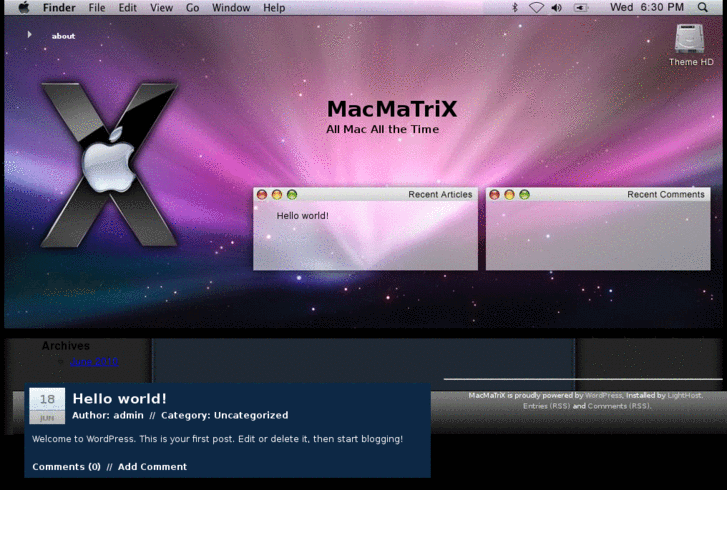
Task: Open Hello world! in Recent Articles
Action: (302, 215)
